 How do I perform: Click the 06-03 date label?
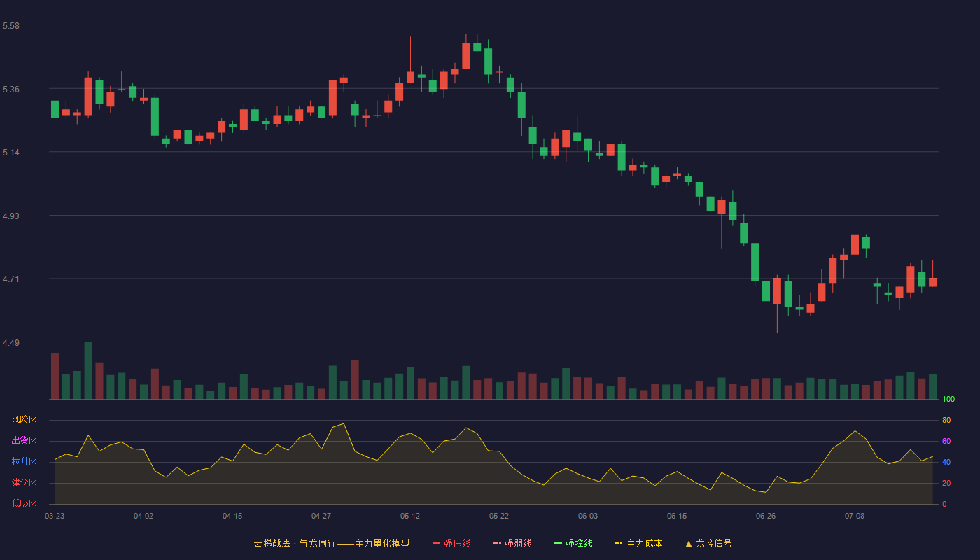pos(588,516)
